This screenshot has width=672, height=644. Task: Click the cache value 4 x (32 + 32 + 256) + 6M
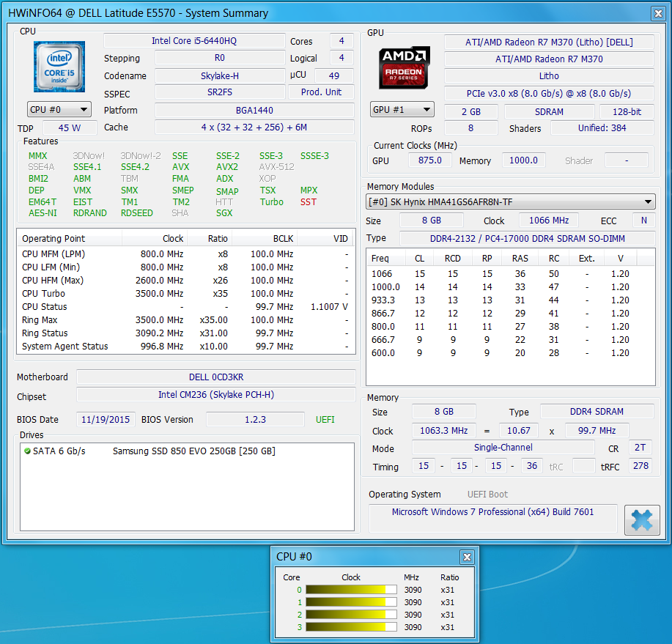(x=254, y=127)
